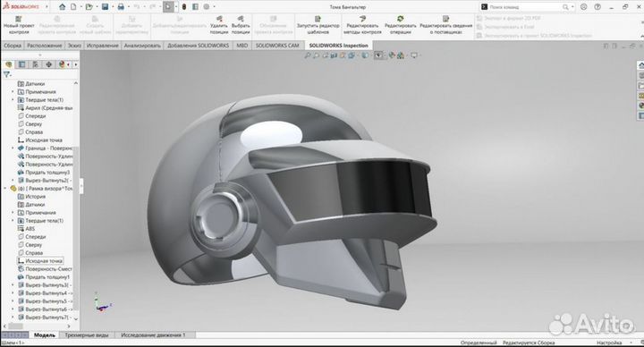Click the feature tree filter funnel icon
This screenshot has height=347, width=644.
coord(6,74)
